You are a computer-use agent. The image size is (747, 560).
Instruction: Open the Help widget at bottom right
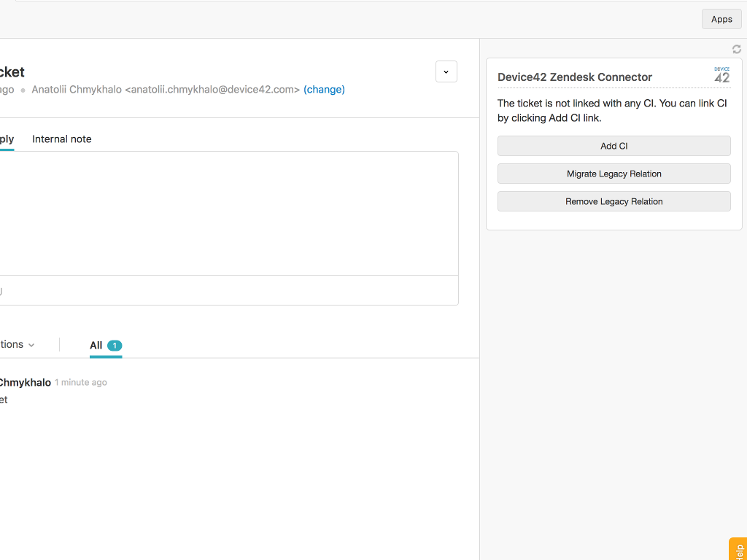pyautogui.click(x=738, y=550)
